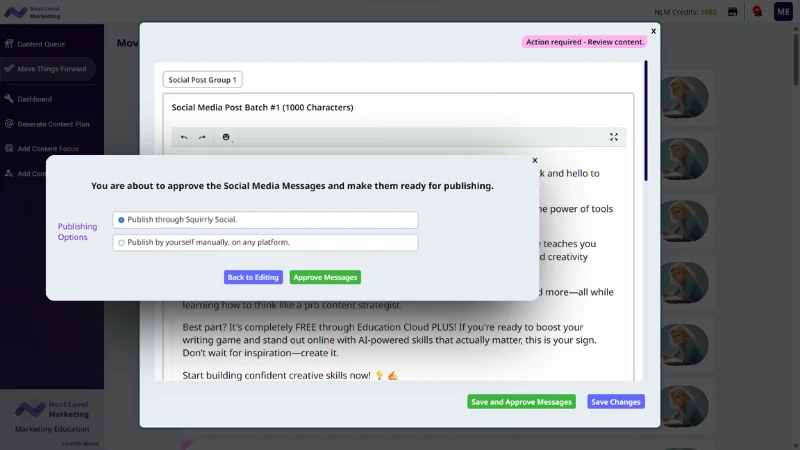Switch to Social Post Group 1 tab
Screen dimensions: 800x450
click(203, 80)
